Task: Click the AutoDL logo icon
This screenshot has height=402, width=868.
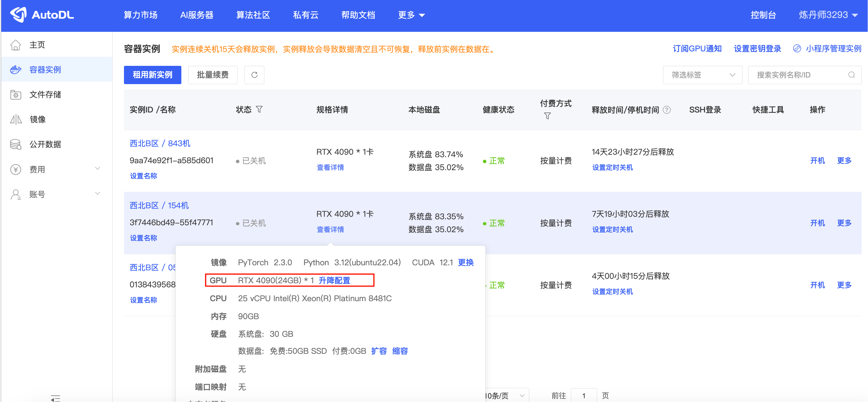Action: point(18,14)
